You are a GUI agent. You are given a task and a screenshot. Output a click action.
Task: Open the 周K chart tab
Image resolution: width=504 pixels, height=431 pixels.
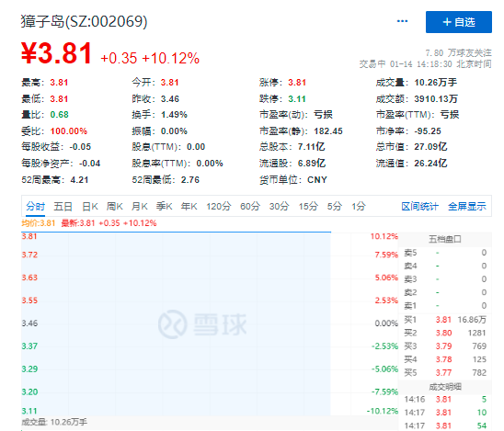coord(115,206)
